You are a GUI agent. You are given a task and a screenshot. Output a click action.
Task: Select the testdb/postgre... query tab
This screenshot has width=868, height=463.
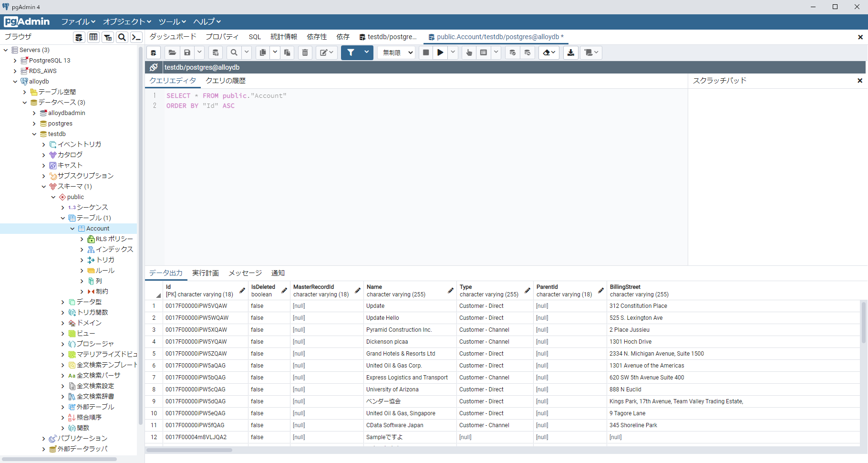tap(388, 37)
